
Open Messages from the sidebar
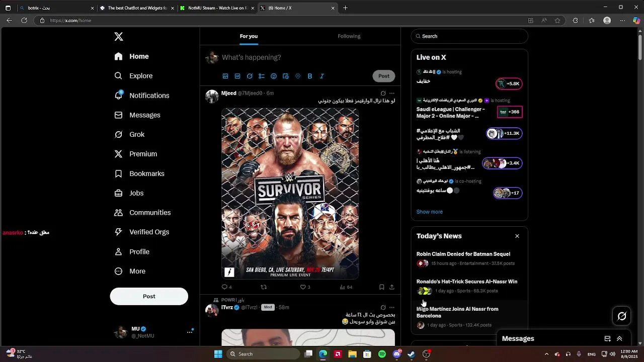[x=137, y=115]
